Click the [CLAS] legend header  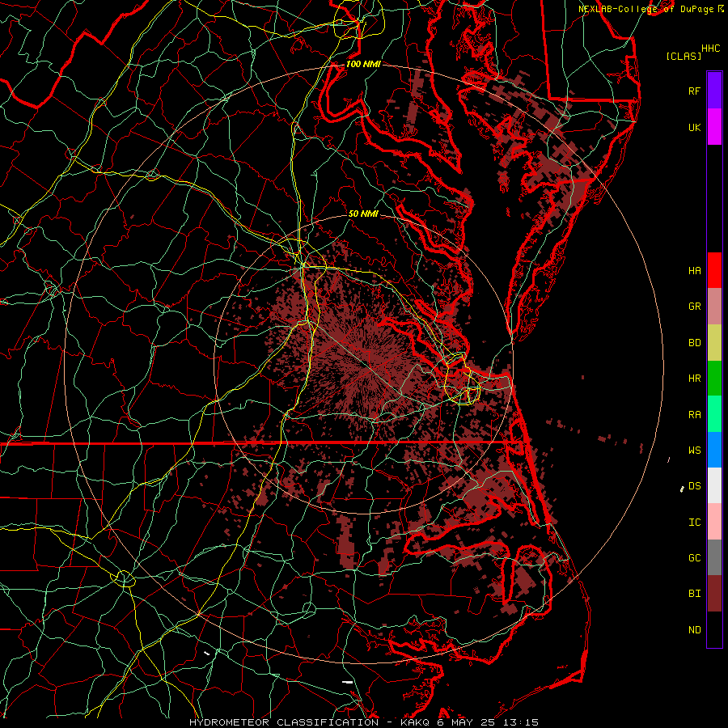tap(684, 56)
